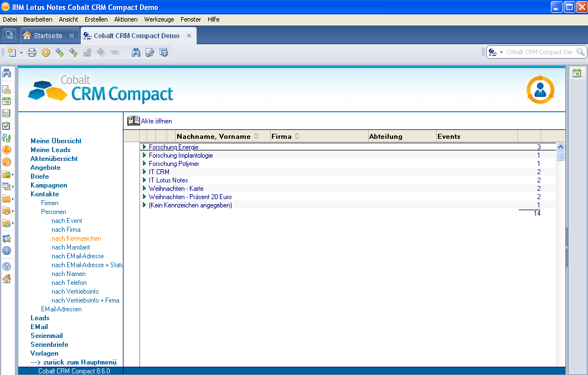Go to Aktenübersicht in the navigation
Screen dimensions: 588x375
coord(54,159)
